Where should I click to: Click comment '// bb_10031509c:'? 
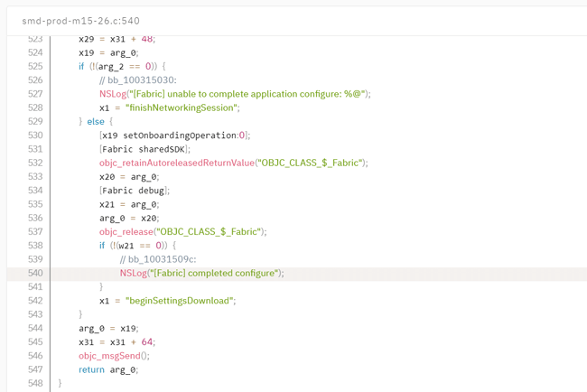coord(158,259)
